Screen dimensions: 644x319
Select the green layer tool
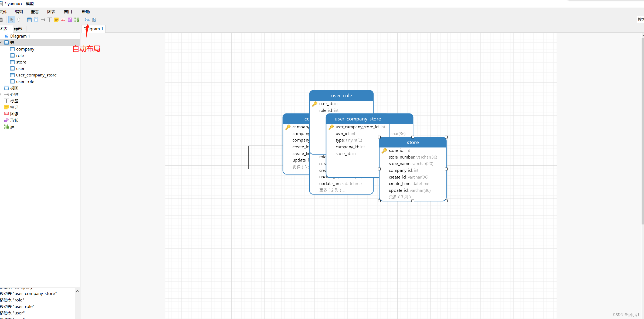77,20
